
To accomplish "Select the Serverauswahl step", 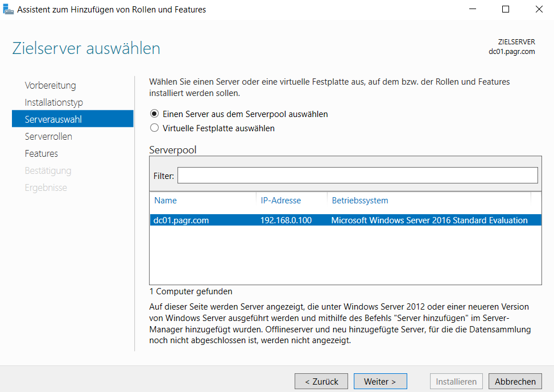I will (x=72, y=119).
